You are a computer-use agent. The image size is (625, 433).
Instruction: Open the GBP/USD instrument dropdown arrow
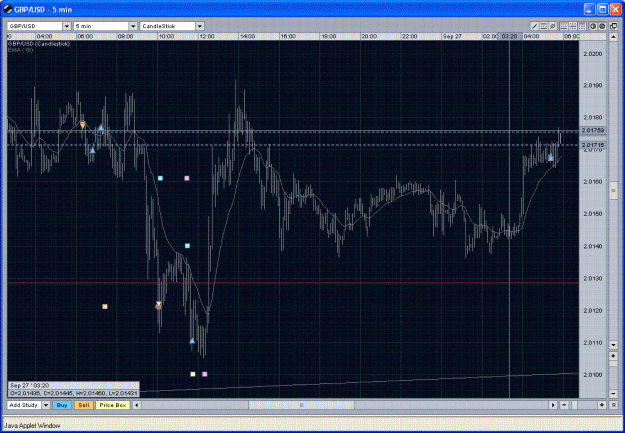[x=67, y=26]
